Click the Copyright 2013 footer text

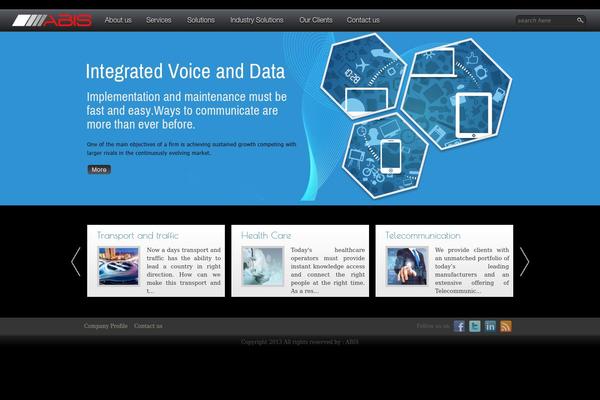(x=300, y=341)
